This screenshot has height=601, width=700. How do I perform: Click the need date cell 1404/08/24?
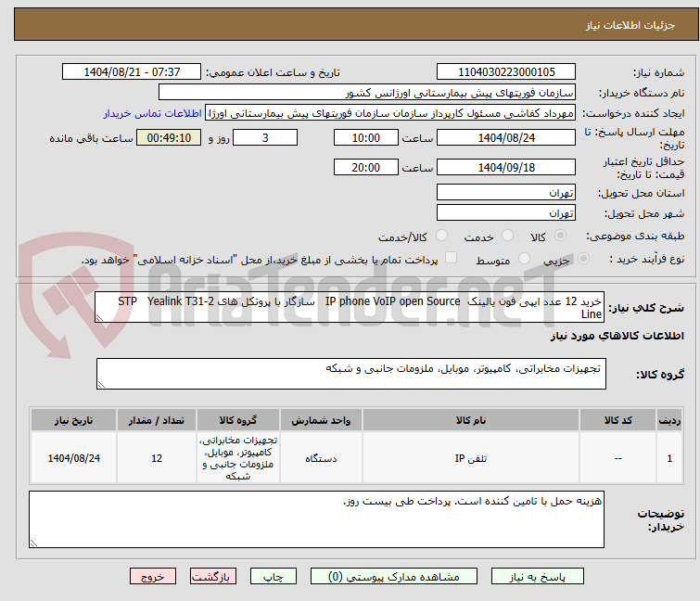[73, 458]
